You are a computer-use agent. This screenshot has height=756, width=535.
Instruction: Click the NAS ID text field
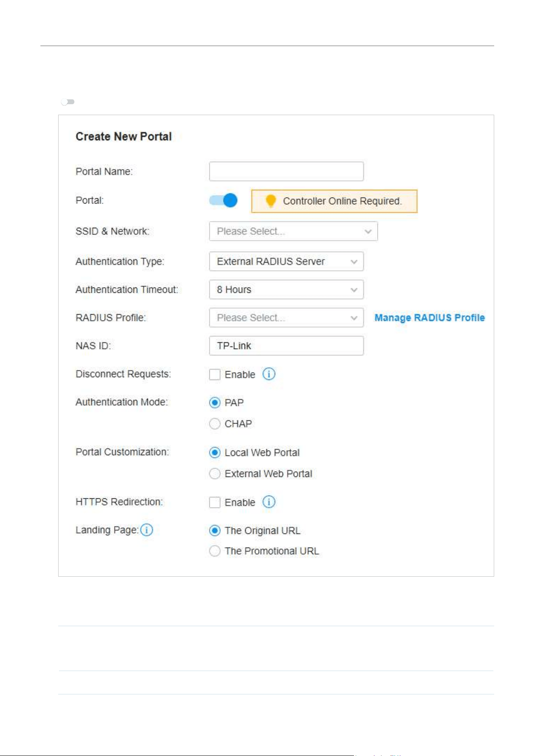286,346
